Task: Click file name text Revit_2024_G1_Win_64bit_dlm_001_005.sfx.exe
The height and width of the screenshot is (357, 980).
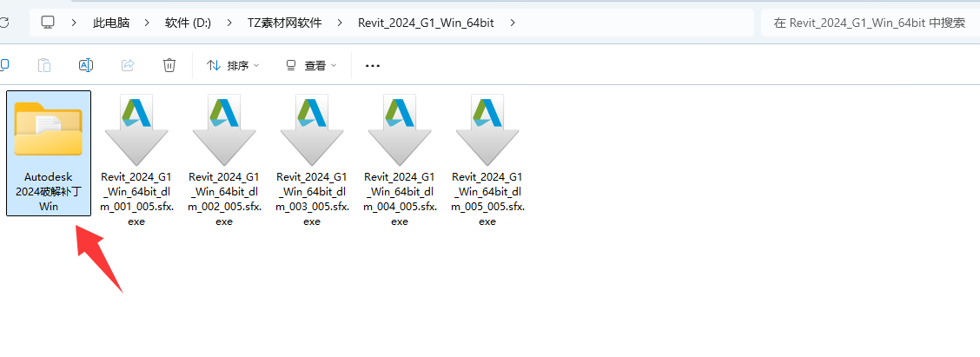Action: pos(136,199)
